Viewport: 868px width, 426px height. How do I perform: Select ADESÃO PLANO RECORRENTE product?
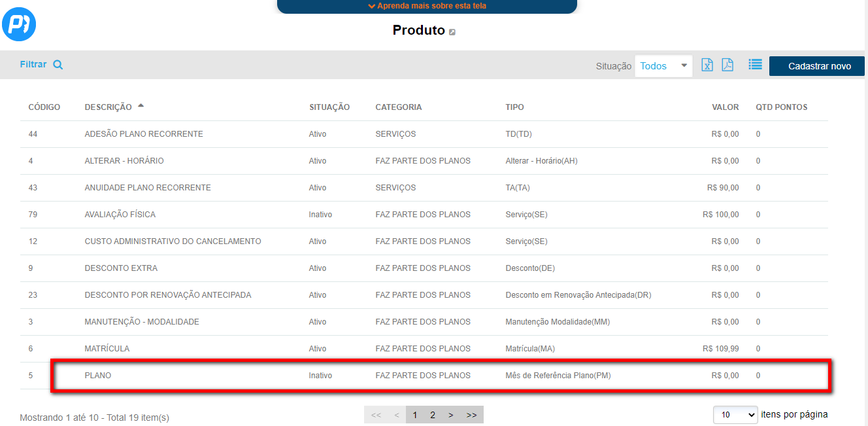[x=144, y=134]
